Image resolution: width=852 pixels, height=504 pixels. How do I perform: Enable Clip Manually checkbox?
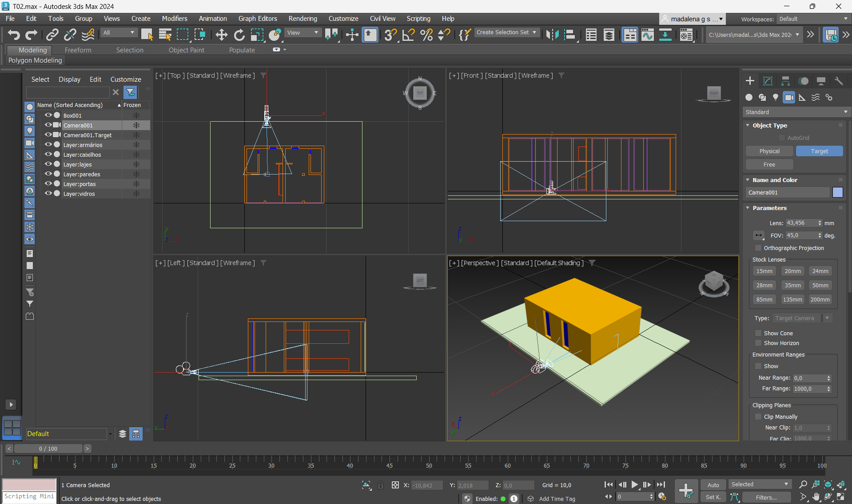(x=758, y=417)
